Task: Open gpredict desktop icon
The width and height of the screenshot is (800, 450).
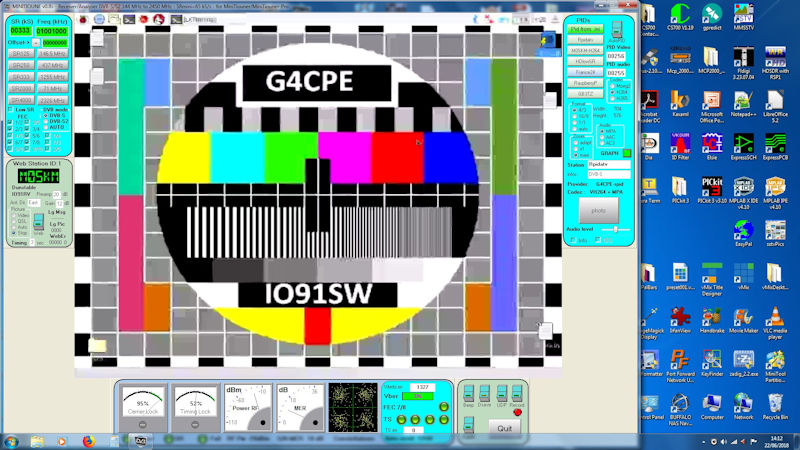Action: tap(712, 16)
